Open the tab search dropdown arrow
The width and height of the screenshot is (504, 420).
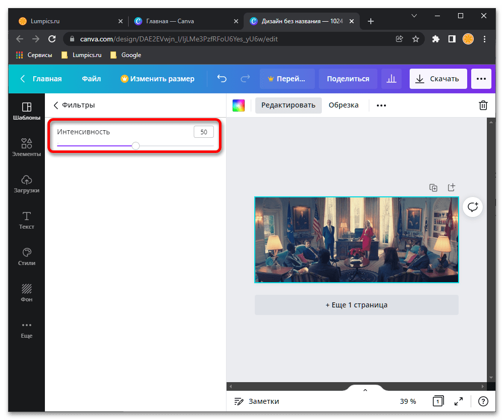414,16
